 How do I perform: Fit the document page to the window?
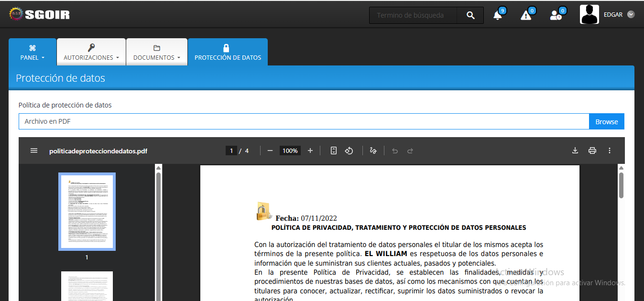pos(333,150)
